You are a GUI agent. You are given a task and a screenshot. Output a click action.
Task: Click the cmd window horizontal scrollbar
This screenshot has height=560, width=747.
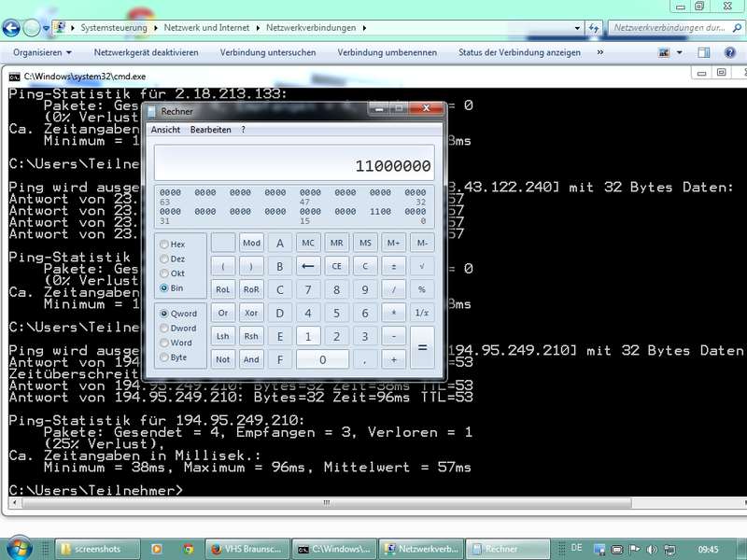[x=327, y=502]
